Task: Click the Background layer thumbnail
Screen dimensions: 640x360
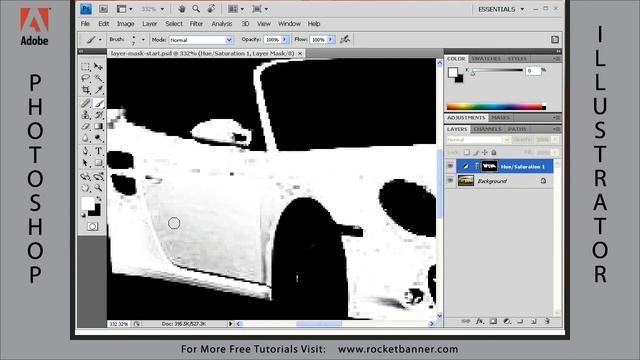Action: 466,180
